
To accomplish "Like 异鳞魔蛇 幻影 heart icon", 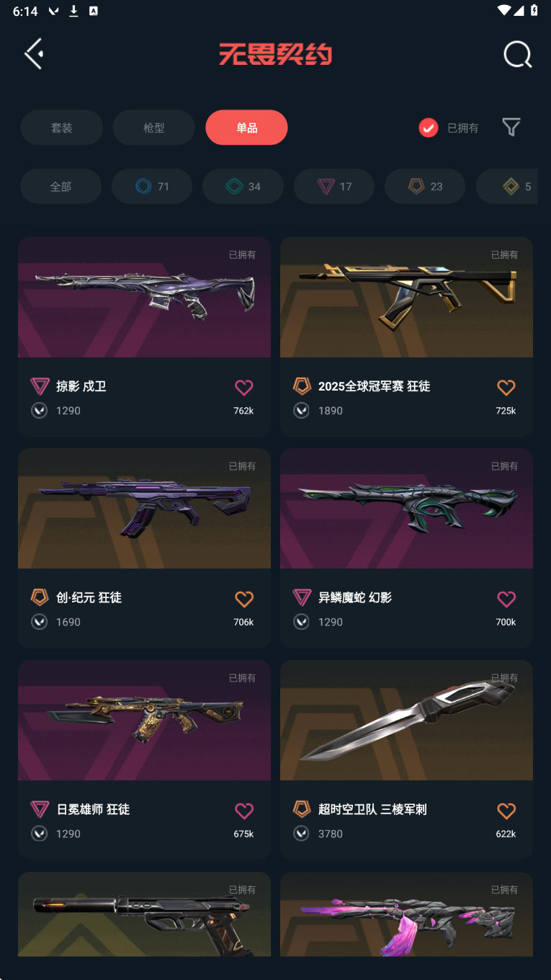I will pyautogui.click(x=506, y=599).
